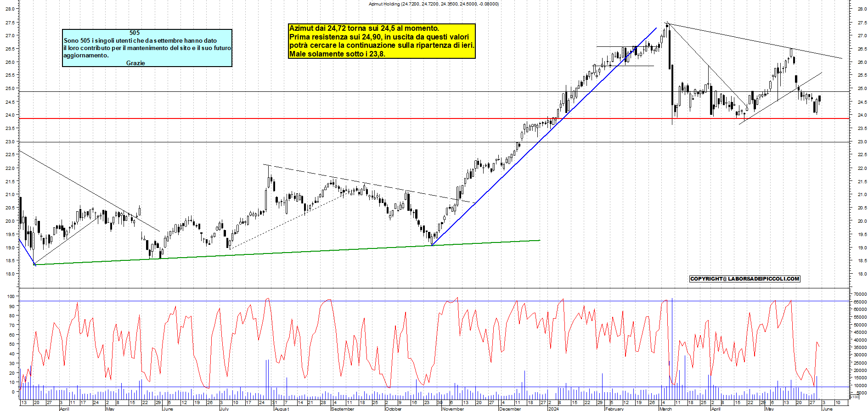The width and height of the screenshot is (868, 411).
Task: Click the 'aggiornamento.' line in the cyan box
Action: [x=86, y=56]
